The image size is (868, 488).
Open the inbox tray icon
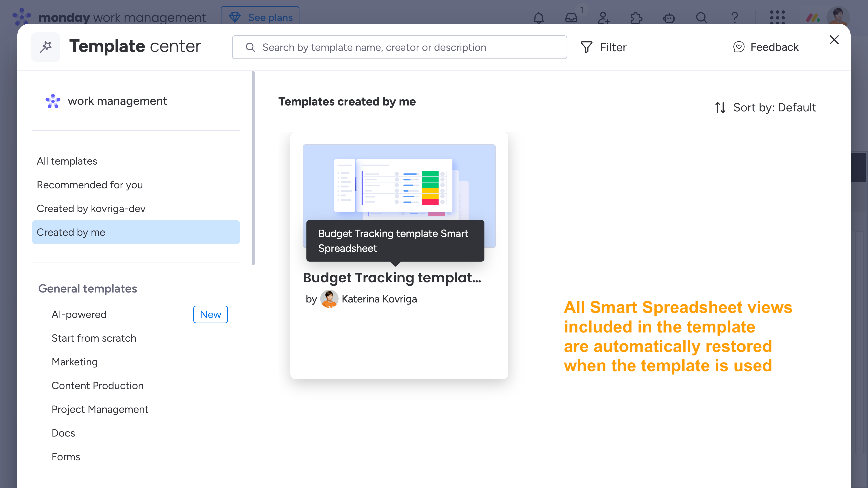click(x=571, y=18)
